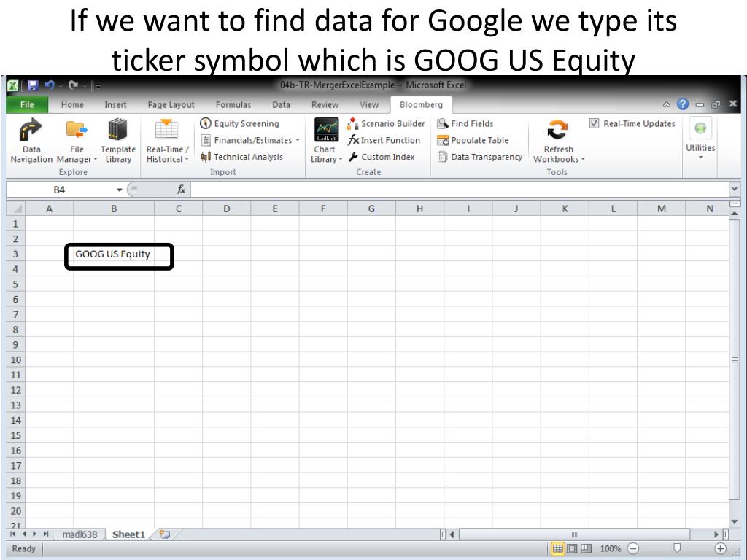The image size is (747, 560).
Task: Switch to the Insert ribbon tab
Action: tap(115, 105)
